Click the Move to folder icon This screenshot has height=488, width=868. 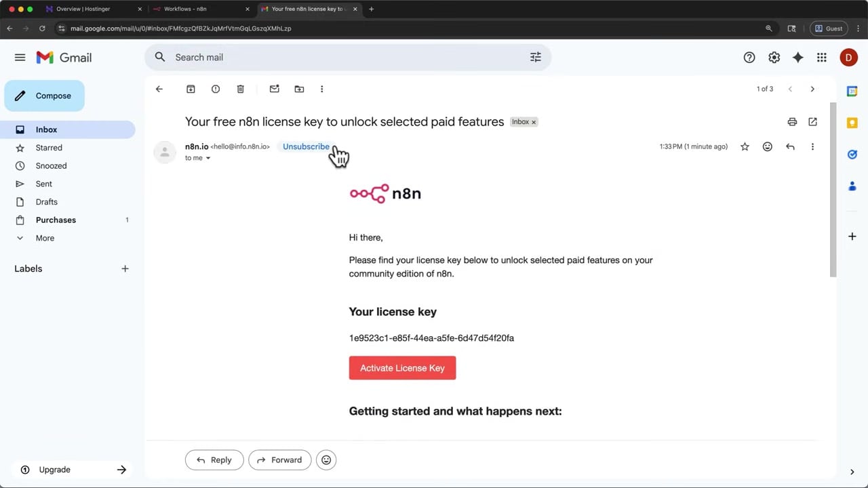[299, 89]
